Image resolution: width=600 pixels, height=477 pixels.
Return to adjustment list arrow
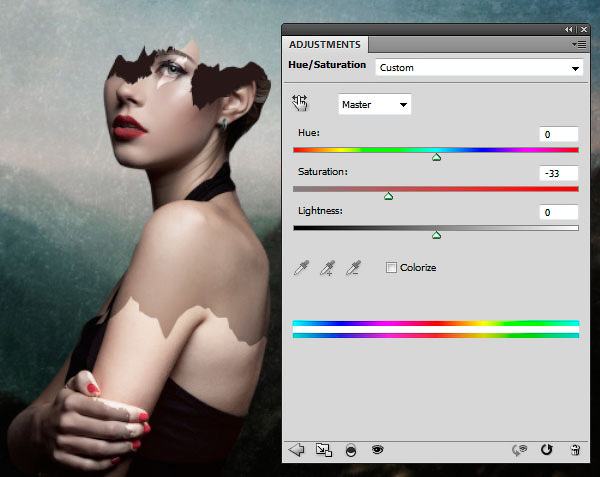297,450
